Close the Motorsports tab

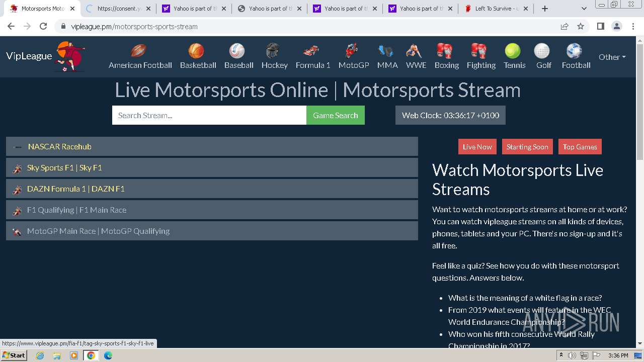[72, 9]
